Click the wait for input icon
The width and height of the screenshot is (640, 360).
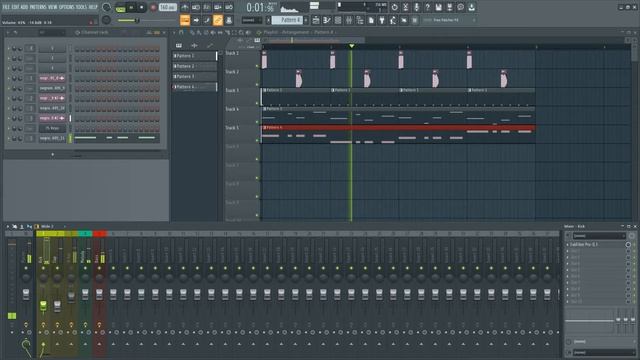point(196,7)
